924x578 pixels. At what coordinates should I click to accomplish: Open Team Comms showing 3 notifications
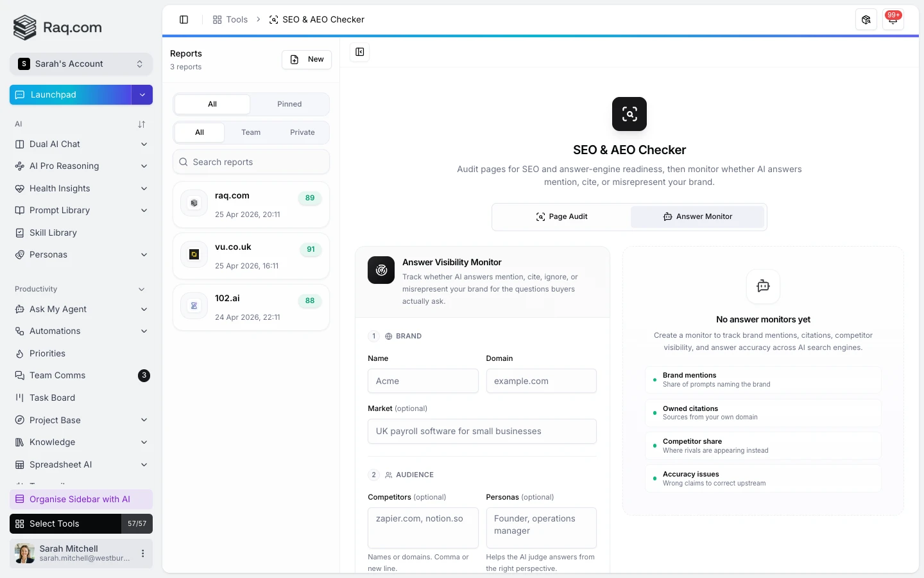tap(58, 375)
